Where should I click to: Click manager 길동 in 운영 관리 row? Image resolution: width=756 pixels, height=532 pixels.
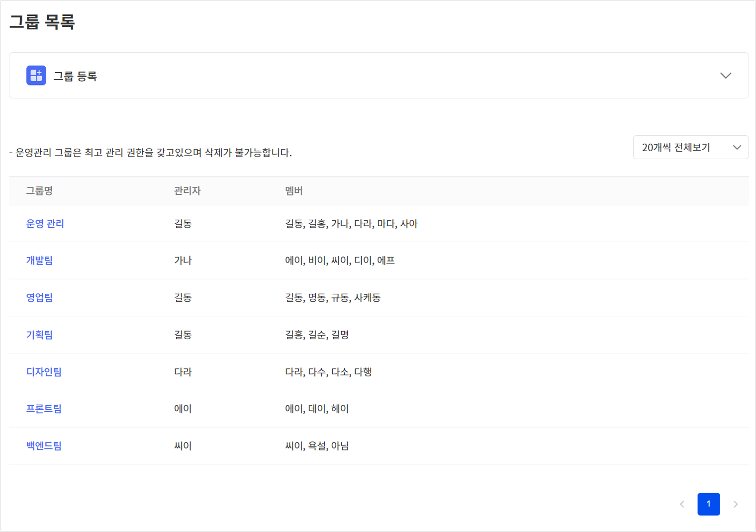click(183, 224)
